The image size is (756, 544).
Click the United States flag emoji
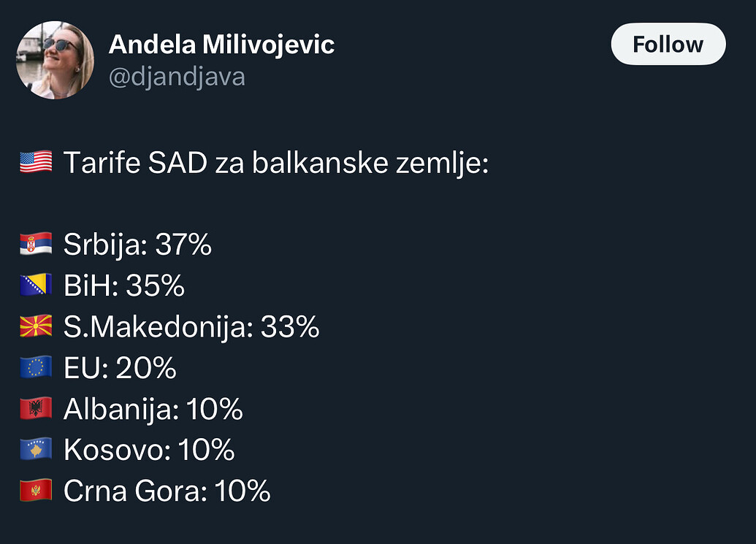(36, 162)
